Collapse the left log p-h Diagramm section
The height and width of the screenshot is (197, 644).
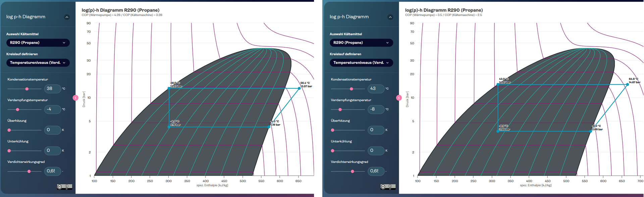[x=67, y=17]
